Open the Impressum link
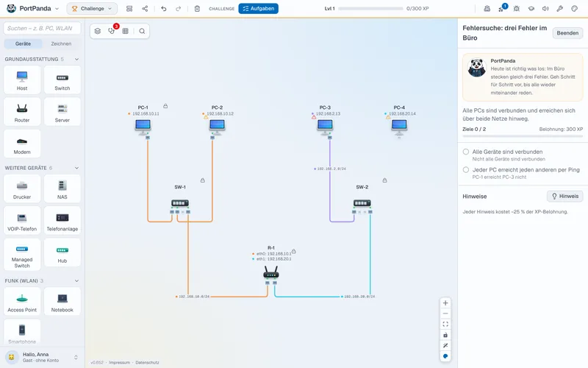This screenshot has width=588, height=368. [x=119, y=362]
